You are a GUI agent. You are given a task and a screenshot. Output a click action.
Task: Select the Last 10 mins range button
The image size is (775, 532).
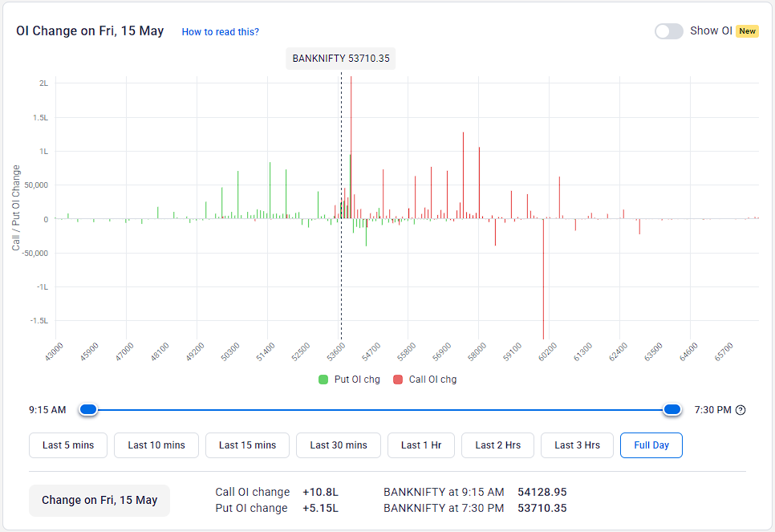coord(156,445)
